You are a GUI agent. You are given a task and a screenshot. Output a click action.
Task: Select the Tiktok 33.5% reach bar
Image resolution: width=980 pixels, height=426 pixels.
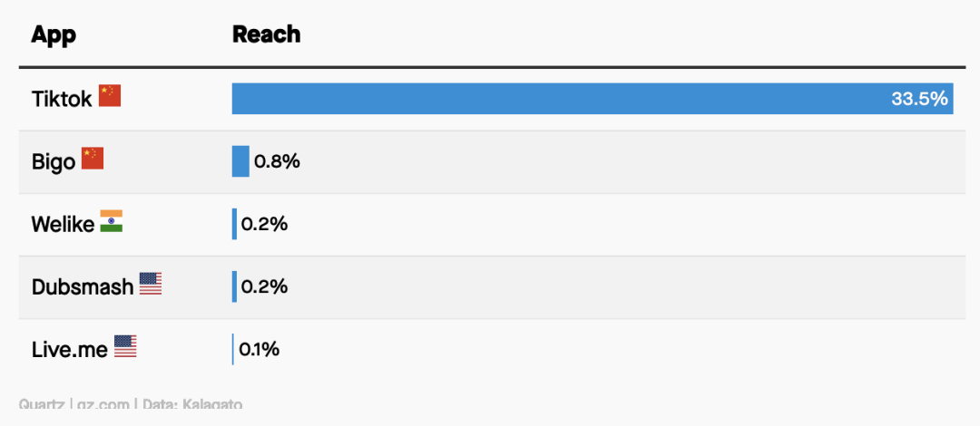coord(593,99)
